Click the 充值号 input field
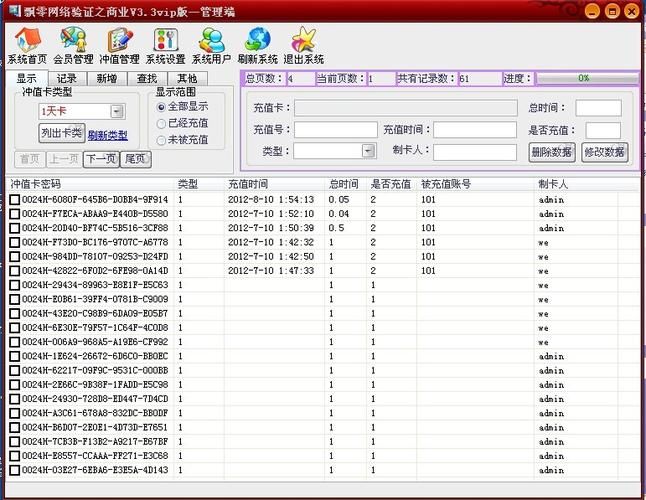The height and width of the screenshot is (500, 646). tap(336, 130)
